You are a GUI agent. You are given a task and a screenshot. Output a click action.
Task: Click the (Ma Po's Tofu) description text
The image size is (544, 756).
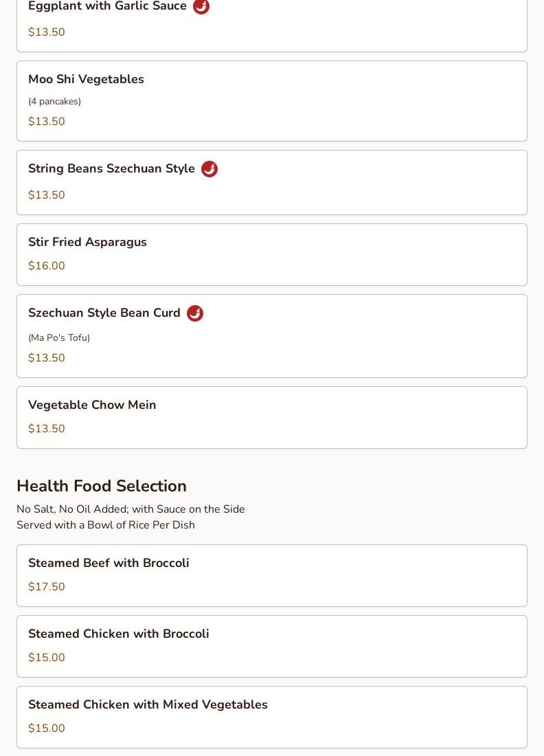59,337
